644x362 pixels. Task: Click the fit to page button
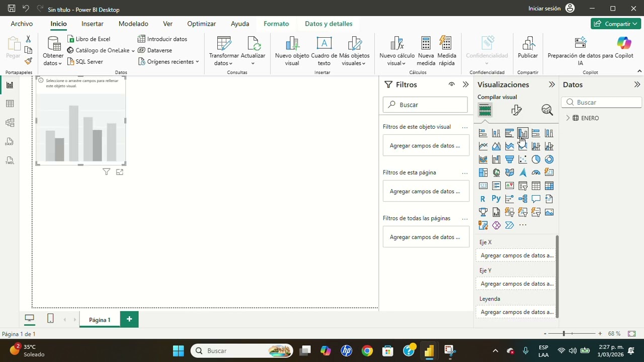(x=632, y=333)
